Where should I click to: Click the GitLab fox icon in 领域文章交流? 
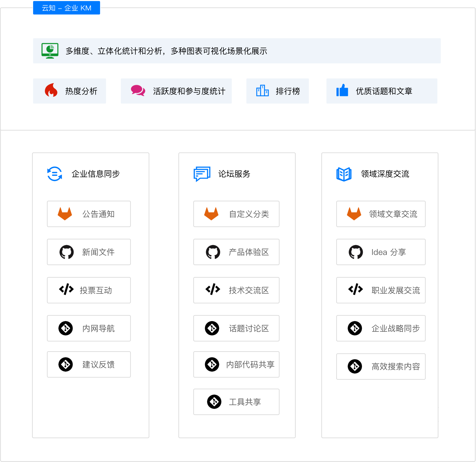(354, 214)
